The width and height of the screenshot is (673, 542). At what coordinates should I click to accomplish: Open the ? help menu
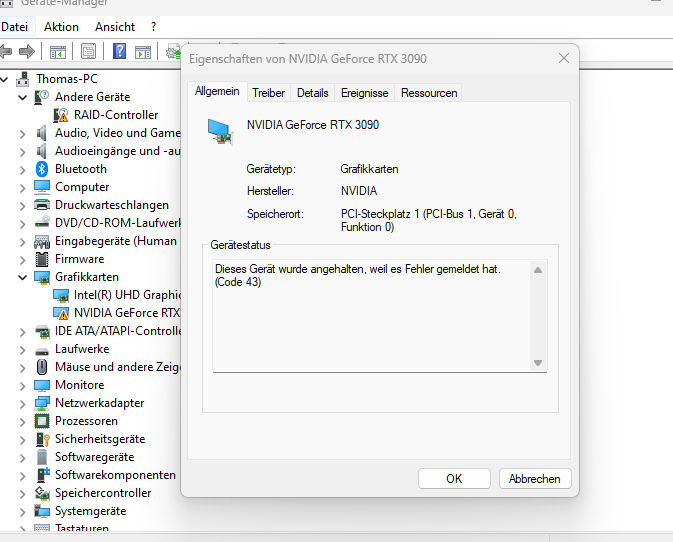154,27
